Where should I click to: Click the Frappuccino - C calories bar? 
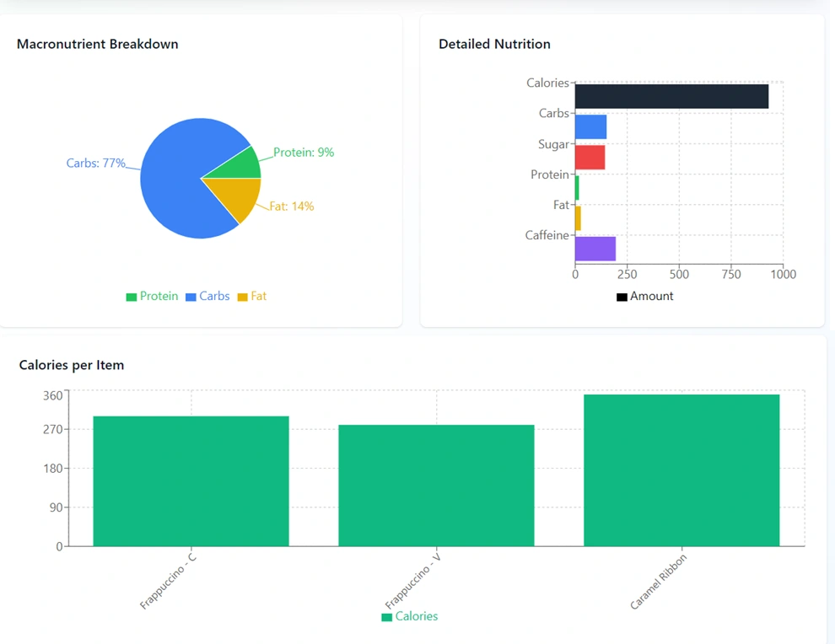click(191, 480)
